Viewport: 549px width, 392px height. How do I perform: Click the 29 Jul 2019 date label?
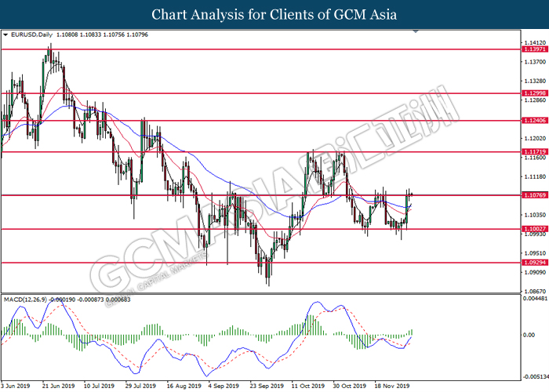pyautogui.click(x=140, y=386)
